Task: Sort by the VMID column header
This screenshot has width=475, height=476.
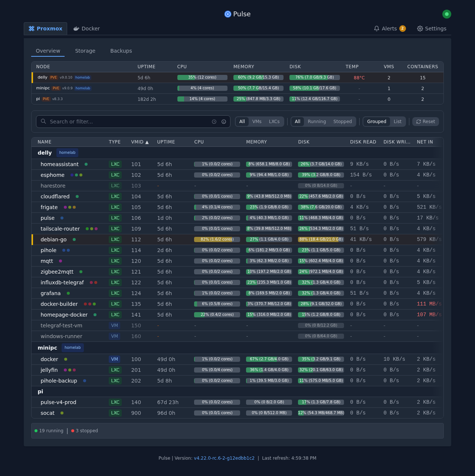Action: pyautogui.click(x=140, y=142)
